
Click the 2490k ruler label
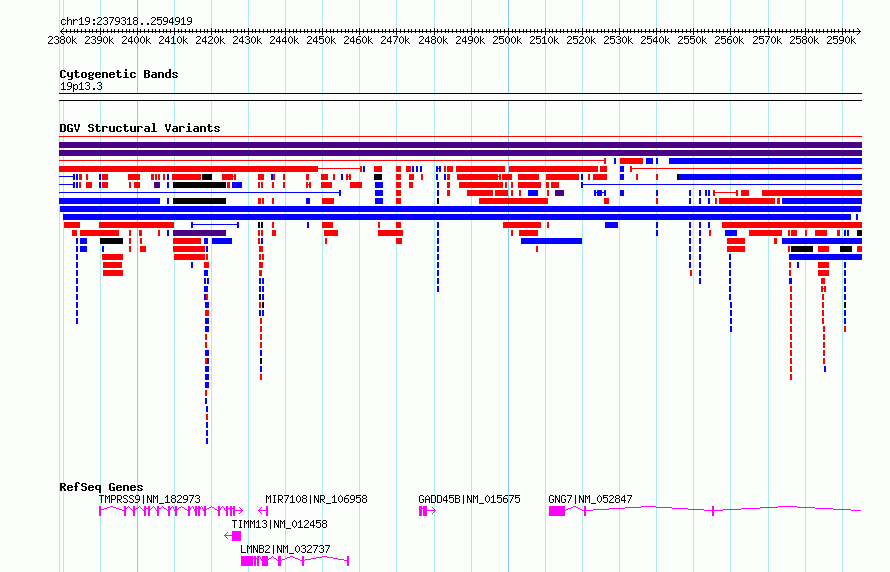471,40
